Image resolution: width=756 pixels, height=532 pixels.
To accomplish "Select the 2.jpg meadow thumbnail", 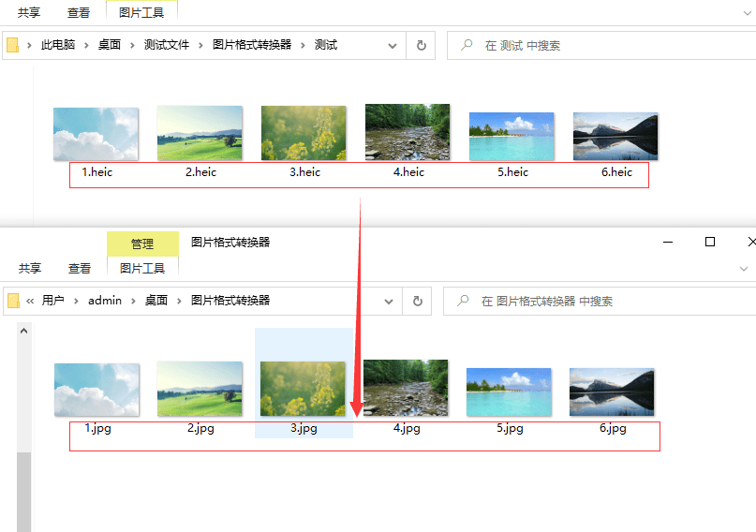I will (x=200, y=389).
